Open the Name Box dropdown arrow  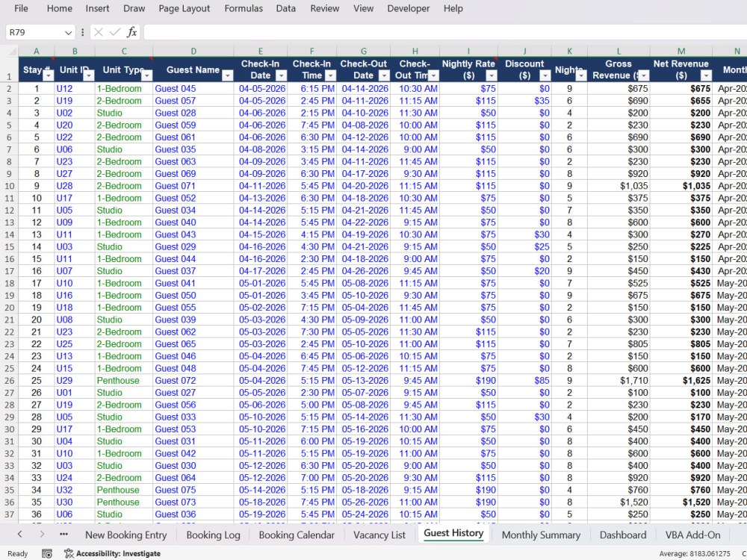68,32
